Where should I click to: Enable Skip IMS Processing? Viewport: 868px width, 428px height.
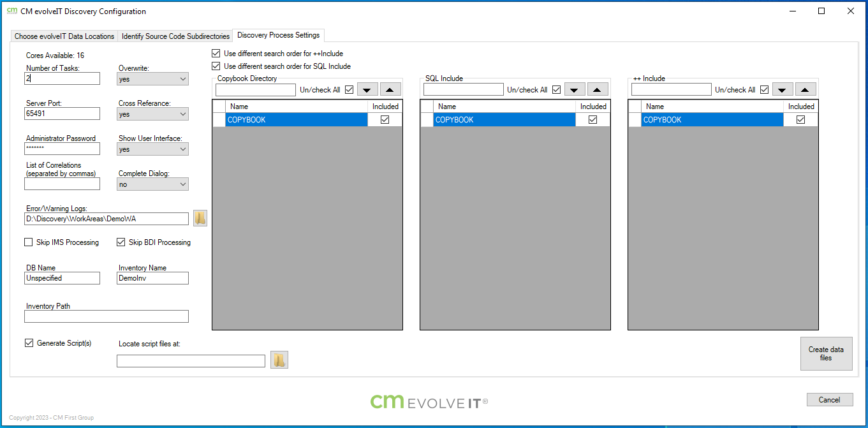29,242
